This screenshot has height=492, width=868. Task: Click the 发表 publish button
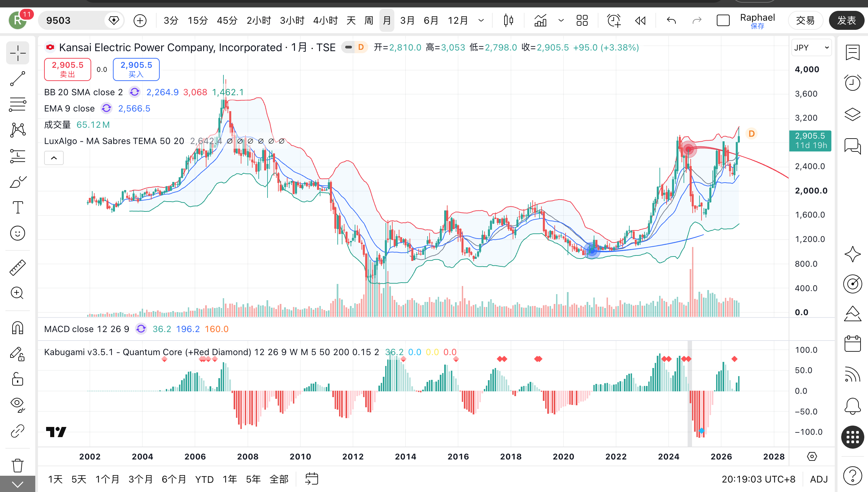847,21
